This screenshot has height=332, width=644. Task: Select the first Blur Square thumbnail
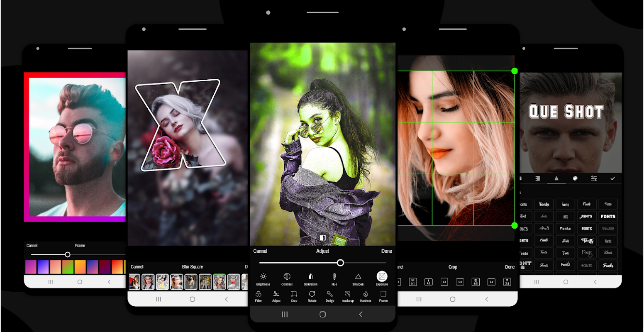[x=134, y=282]
